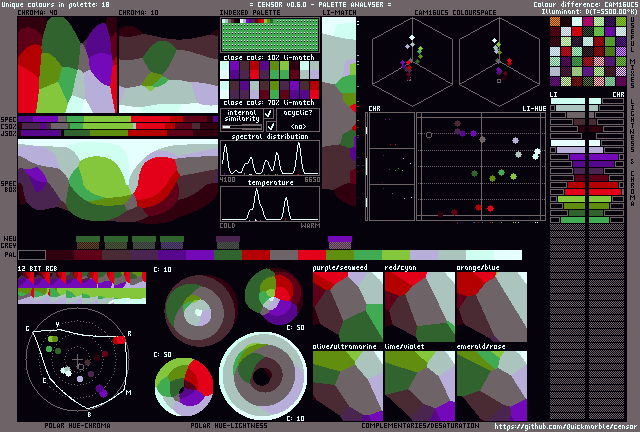Select the left CAM16UCS colourspace cube
Screen dimensions: 640x432
tap(412, 62)
